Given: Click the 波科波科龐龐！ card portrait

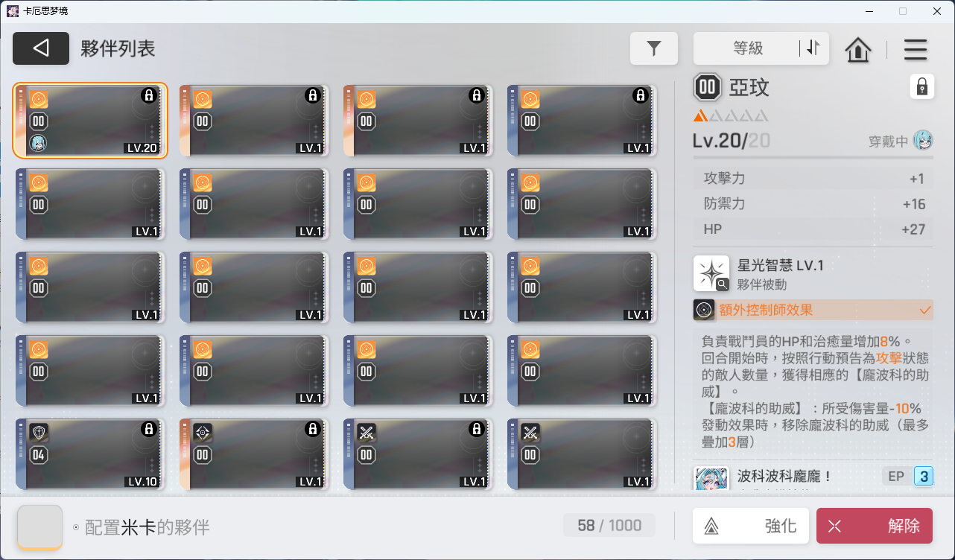Looking at the screenshot, I should click(x=711, y=479).
